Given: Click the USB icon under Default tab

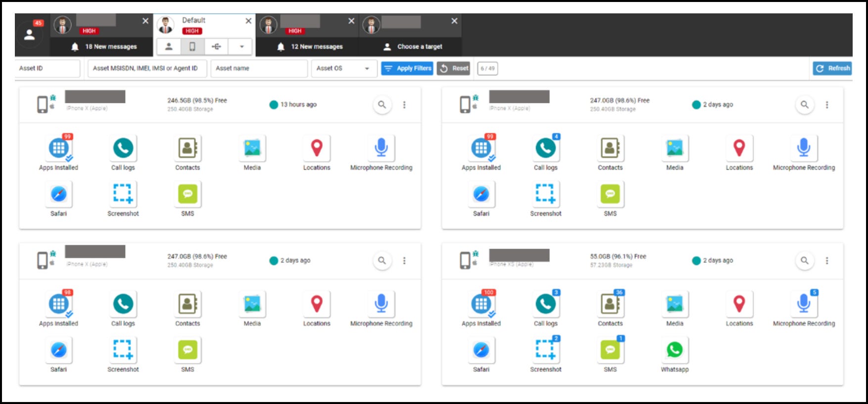Looking at the screenshot, I should (x=216, y=47).
